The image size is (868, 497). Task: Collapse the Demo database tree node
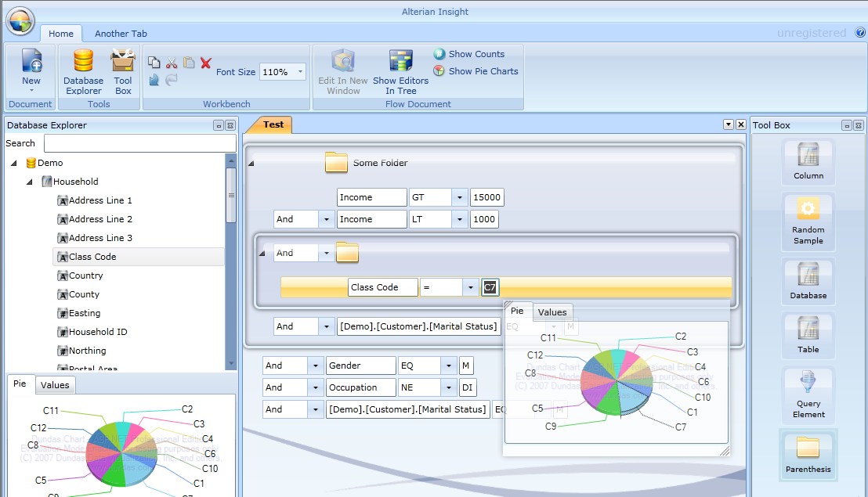pyautogui.click(x=15, y=164)
